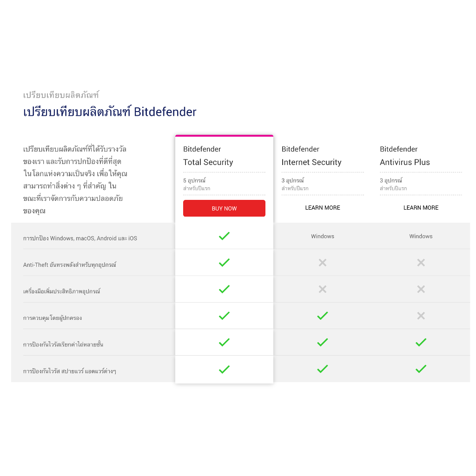Click Internet Security checkmark in the last row
Viewport: 476px width, 476px height.
323,369
